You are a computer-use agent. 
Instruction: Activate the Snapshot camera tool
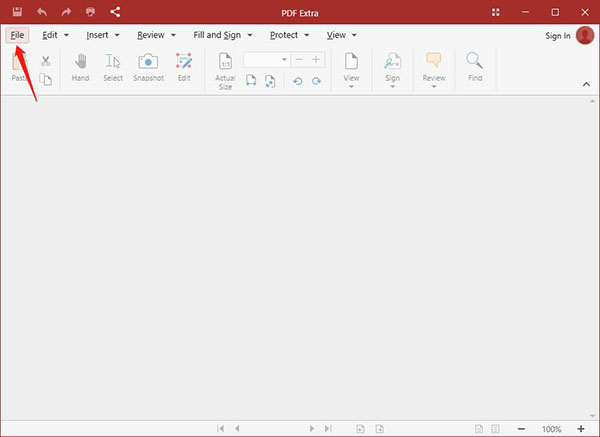point(148,67)
